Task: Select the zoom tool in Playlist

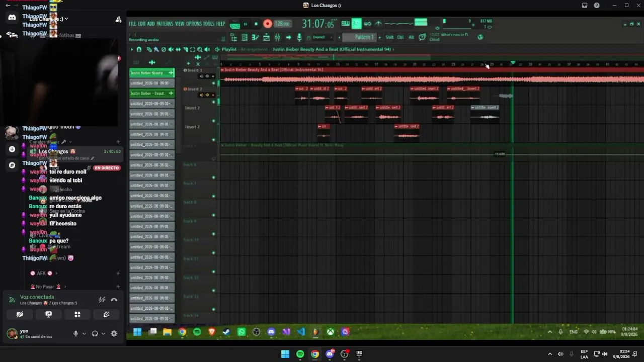Action: 200,49
